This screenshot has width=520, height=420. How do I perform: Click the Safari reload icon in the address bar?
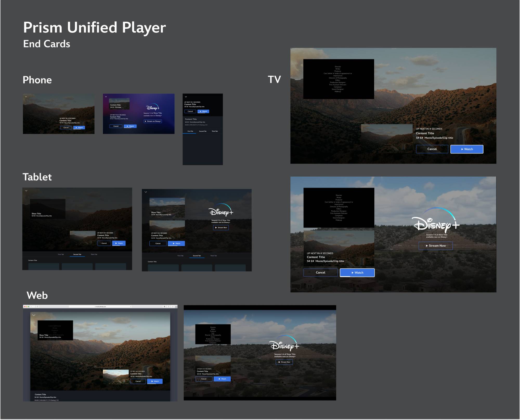(x=131, y=307)
